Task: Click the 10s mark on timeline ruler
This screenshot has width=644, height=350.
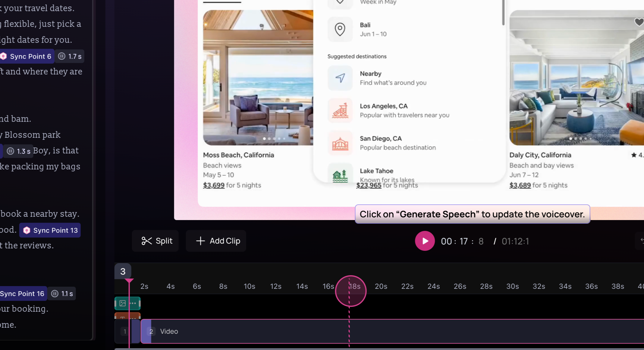Action: point(250,286)
